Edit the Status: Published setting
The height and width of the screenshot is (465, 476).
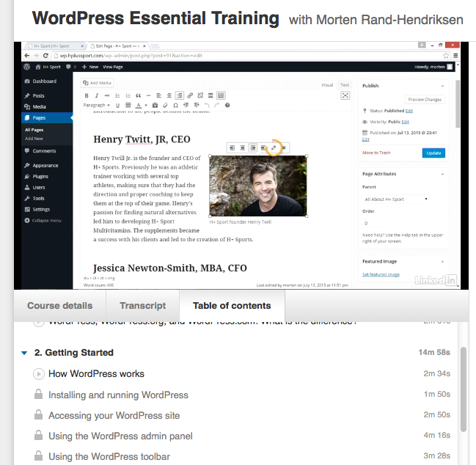click(x=409, y=111)
